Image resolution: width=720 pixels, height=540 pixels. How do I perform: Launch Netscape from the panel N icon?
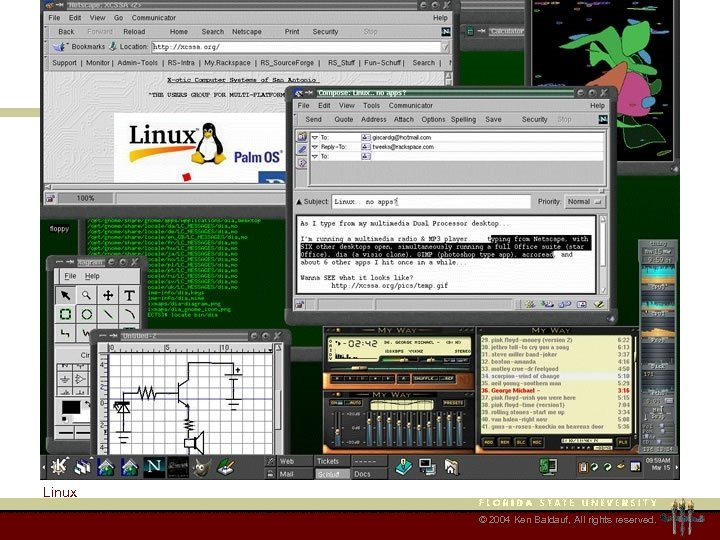tap(154, 467)
